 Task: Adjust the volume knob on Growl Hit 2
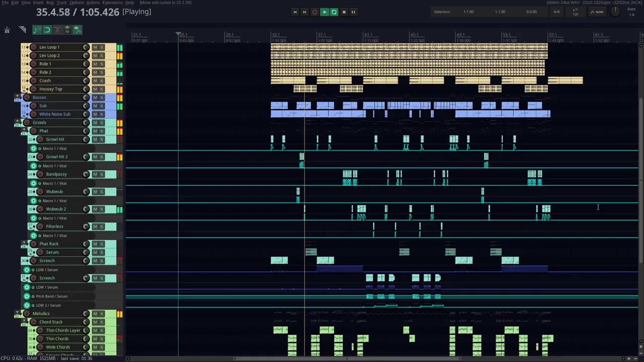86,157
